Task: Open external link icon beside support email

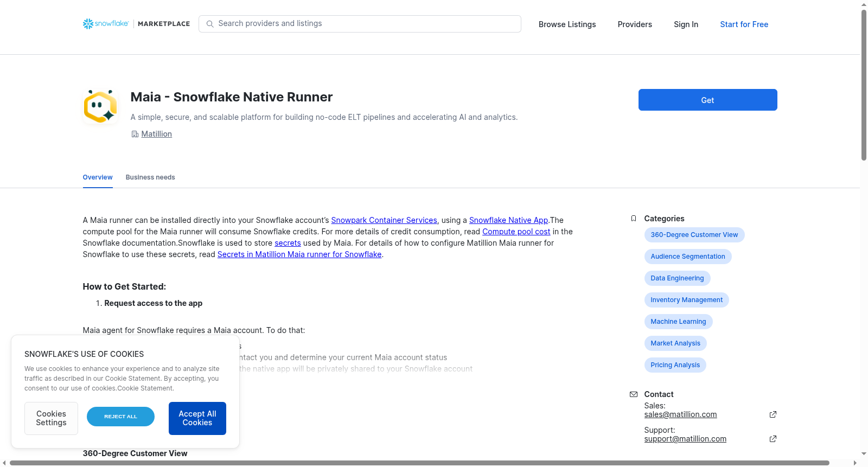Action: coord(773,439)
